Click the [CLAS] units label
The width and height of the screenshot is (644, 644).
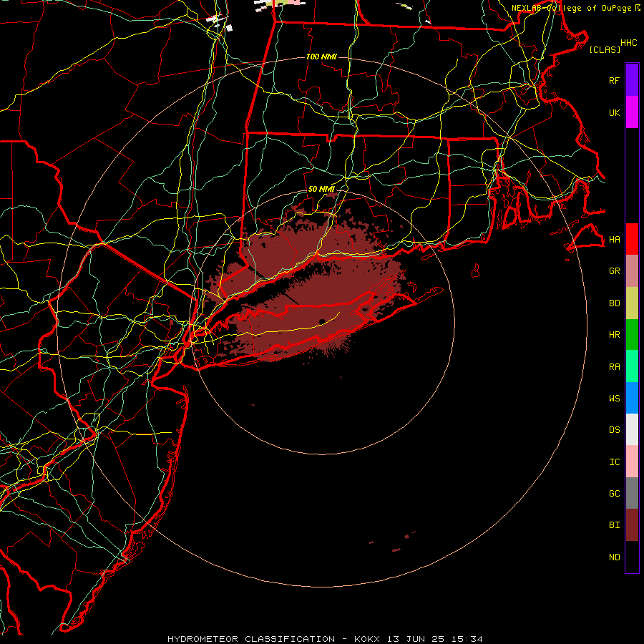605,49
